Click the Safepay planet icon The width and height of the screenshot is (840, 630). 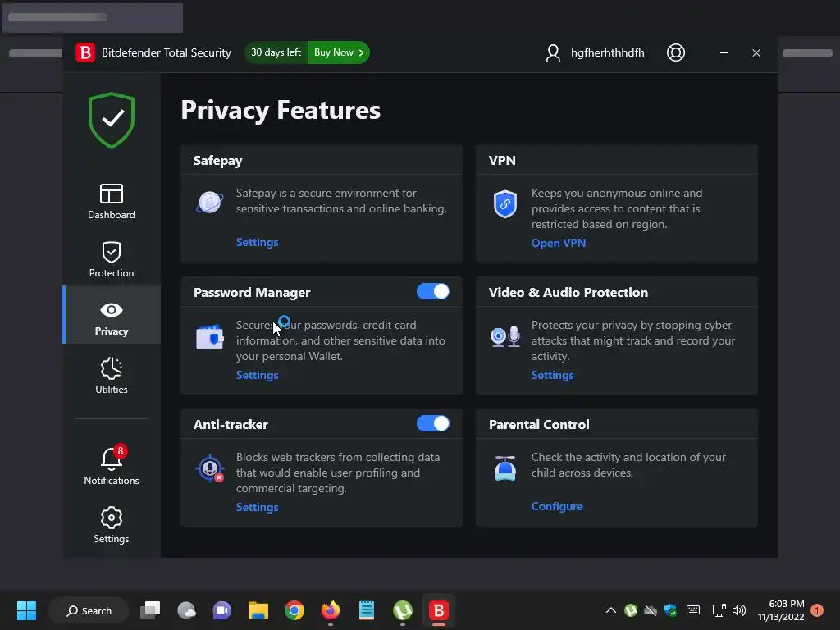[209, 202]
